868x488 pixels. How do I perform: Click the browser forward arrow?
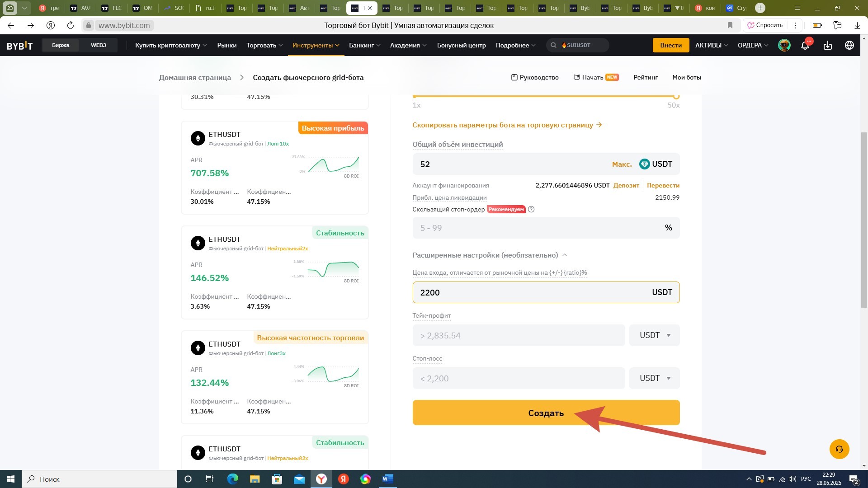31,25
